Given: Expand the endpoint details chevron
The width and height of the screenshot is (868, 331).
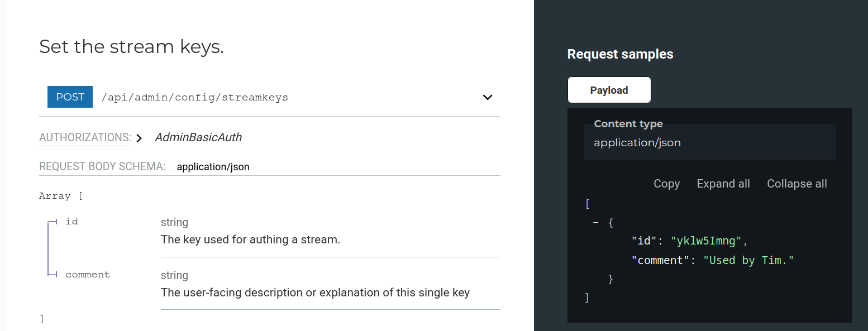Looking at the screenshot, I should (487, 97).
